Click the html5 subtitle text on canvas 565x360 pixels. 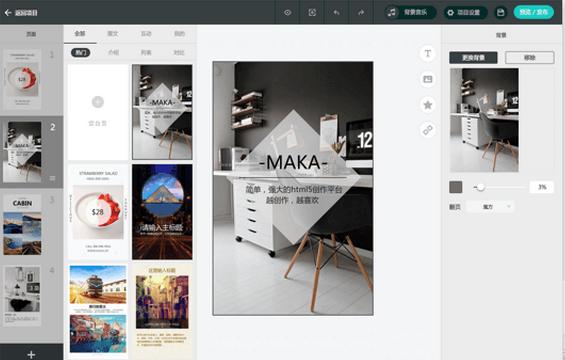[293, 195]
